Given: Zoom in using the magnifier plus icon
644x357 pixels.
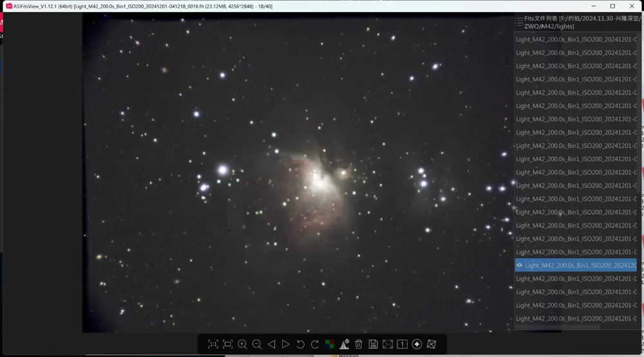Looking at the screenshot, I should (x=242, y=344).
